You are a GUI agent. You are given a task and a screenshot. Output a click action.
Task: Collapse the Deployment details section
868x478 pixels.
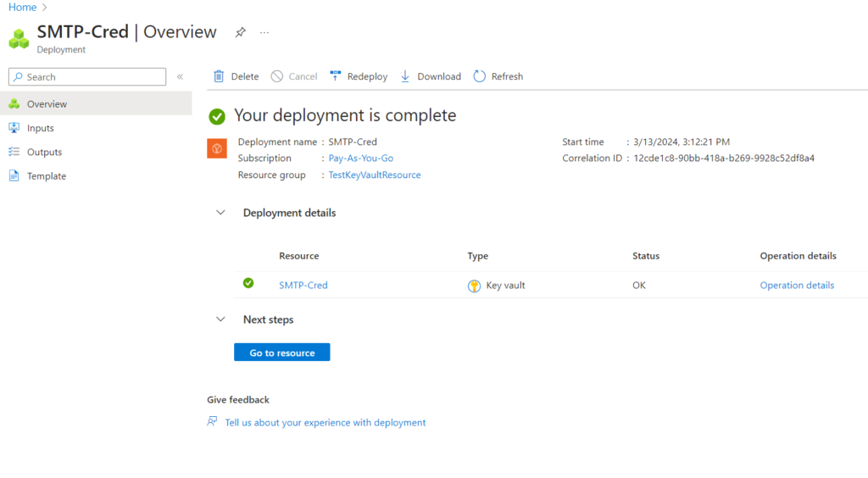tap(220, 213)
